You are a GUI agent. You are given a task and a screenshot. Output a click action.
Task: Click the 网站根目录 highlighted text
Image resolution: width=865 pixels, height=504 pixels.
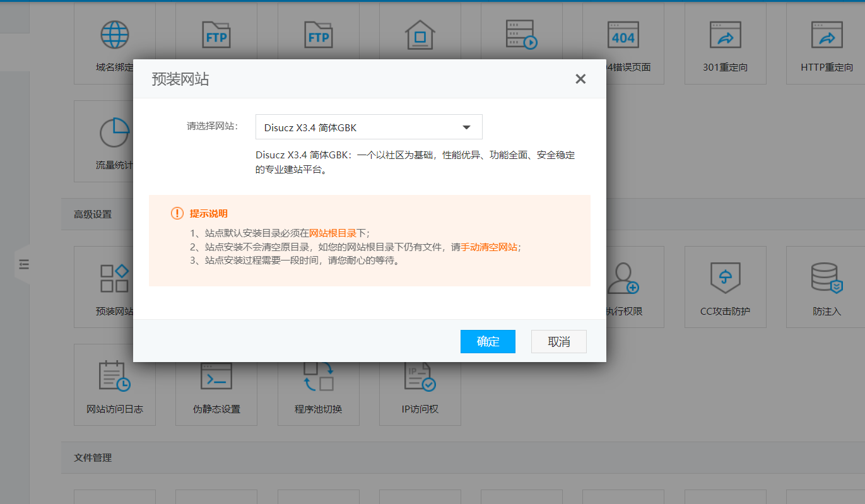332,233
